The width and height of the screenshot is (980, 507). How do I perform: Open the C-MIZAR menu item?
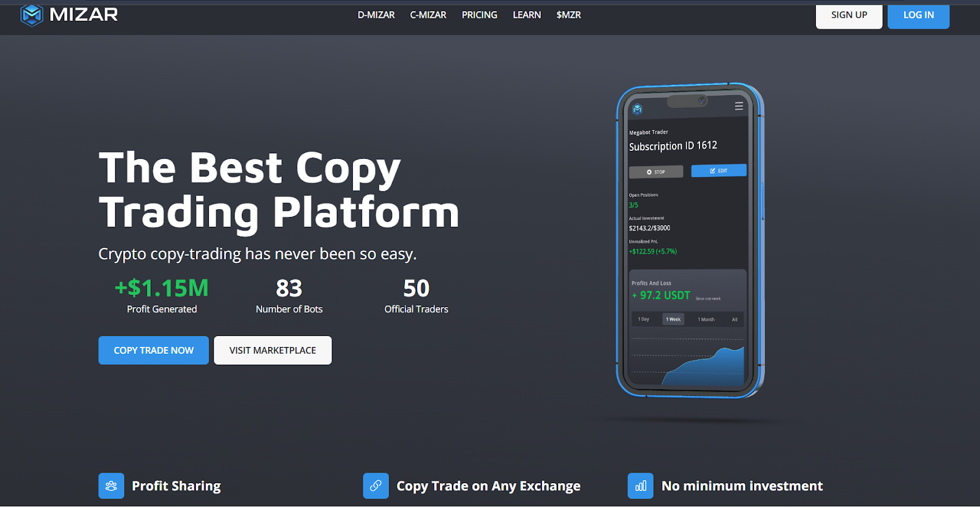click(428, 15)
